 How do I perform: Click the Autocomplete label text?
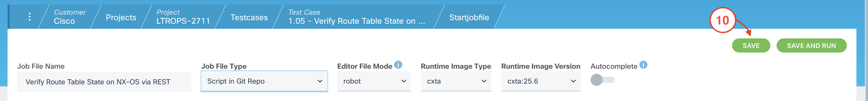tap(613, 66)
